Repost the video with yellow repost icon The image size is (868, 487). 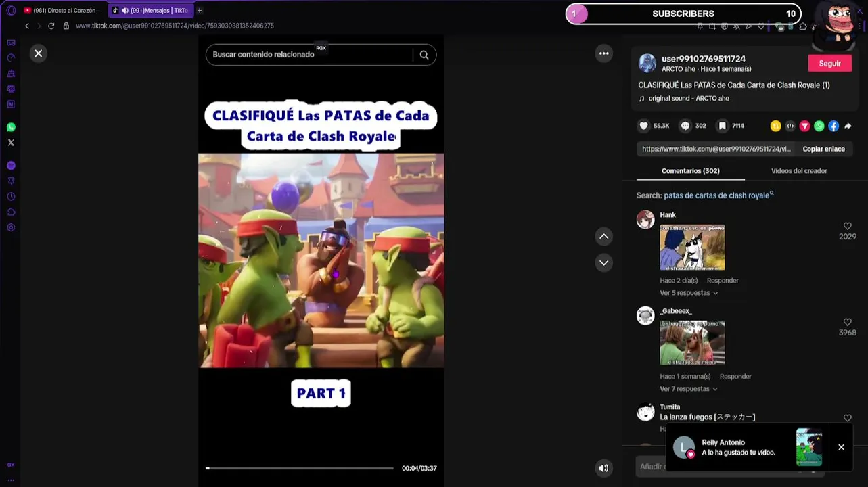click(x=775, y=126)
